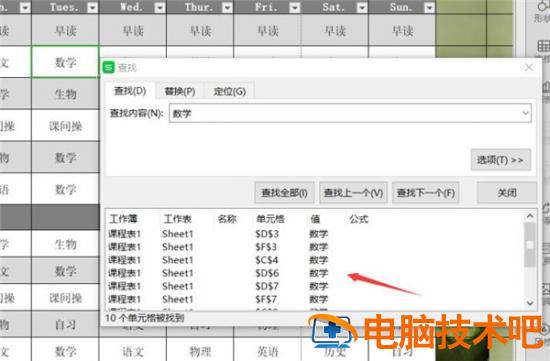
Task: Expand the 查找内容 search history dropdown arrow
Action: pyautogui.click(x=525, y=113)
